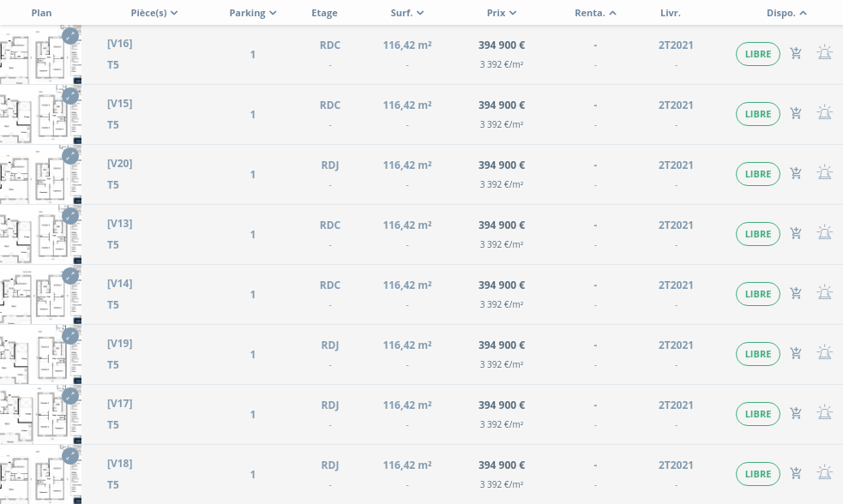Open lot [V20] link
This screenshot has width=843, height=504.
point(119,164)
